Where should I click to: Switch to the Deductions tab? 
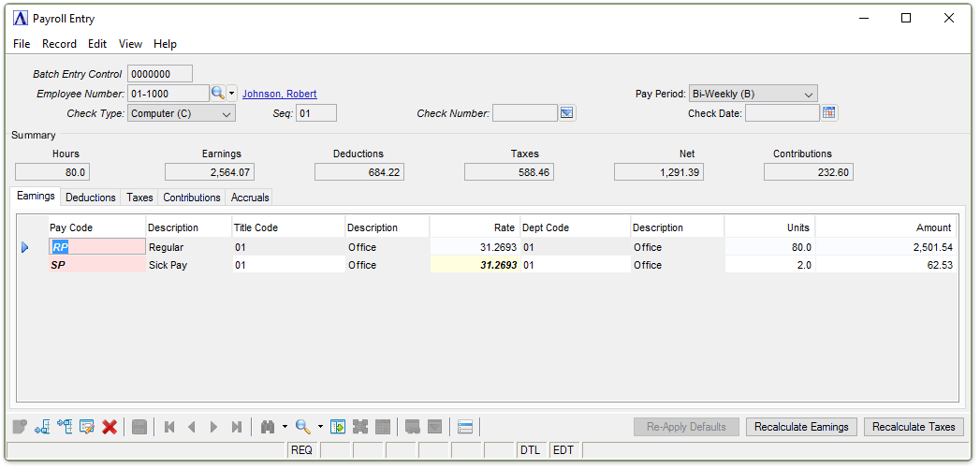tap(91, 198)
